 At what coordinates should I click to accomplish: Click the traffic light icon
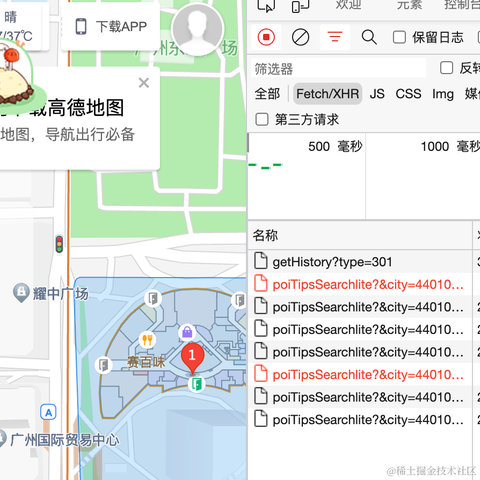(x=59, y=244)
